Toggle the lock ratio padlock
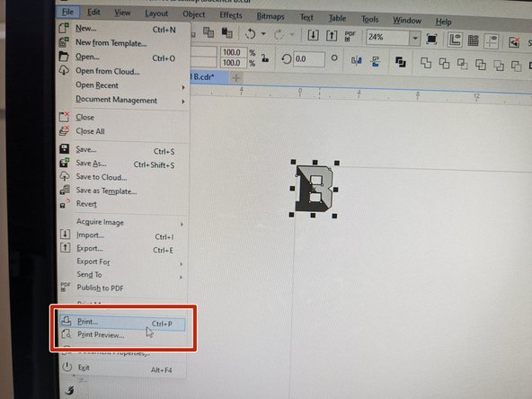532x399 pixels. (265, 58)
